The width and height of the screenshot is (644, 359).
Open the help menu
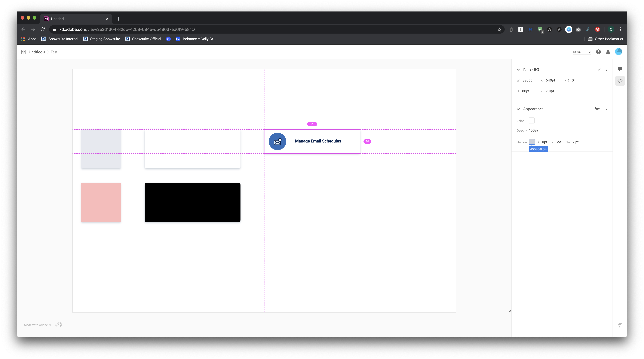coord(598,52)
